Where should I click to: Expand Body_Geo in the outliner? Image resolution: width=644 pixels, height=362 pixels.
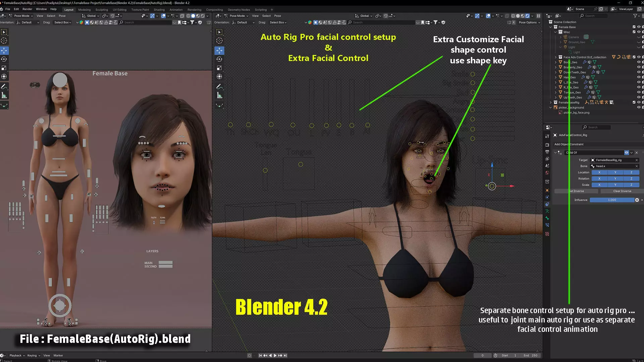tap(555, 62)
